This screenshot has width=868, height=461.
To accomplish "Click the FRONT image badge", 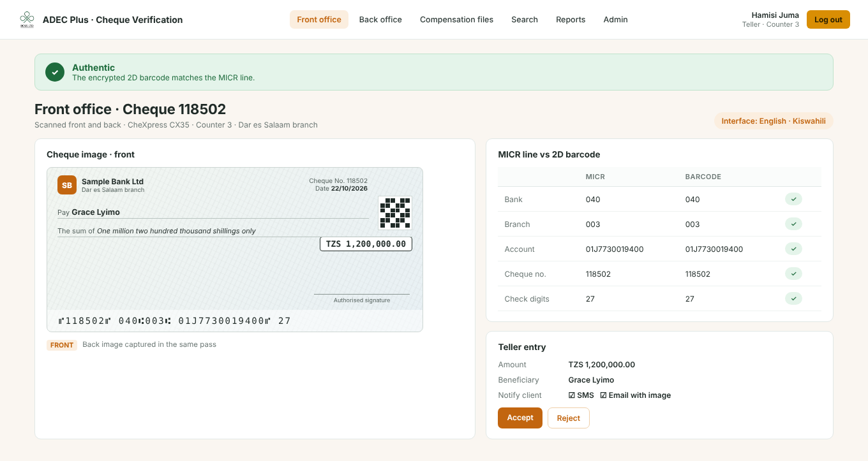I will point(62,345).
